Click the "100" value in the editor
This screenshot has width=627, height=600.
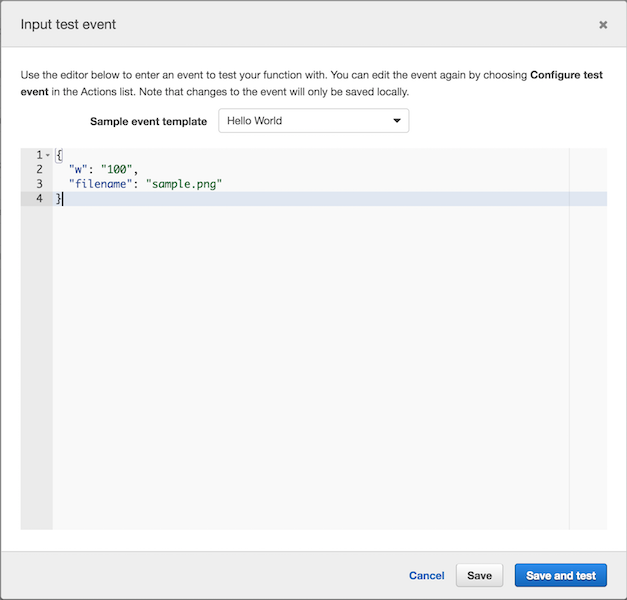tap(116, 170)
